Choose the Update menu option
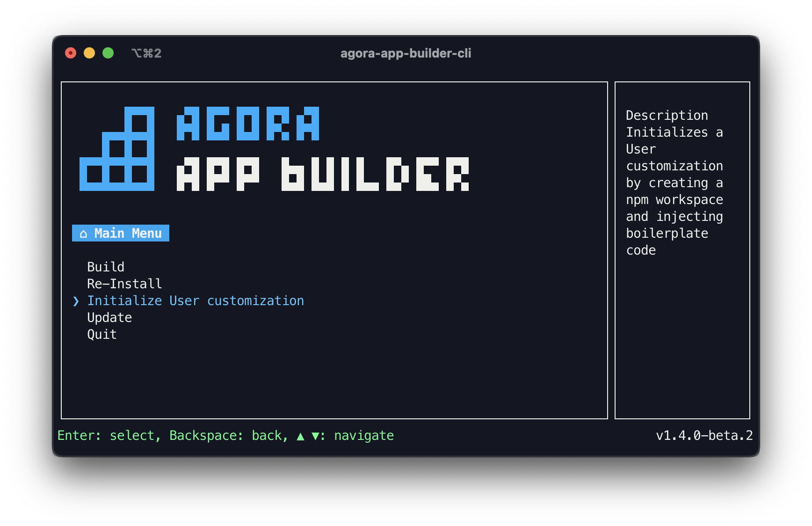 click(109, 317)
